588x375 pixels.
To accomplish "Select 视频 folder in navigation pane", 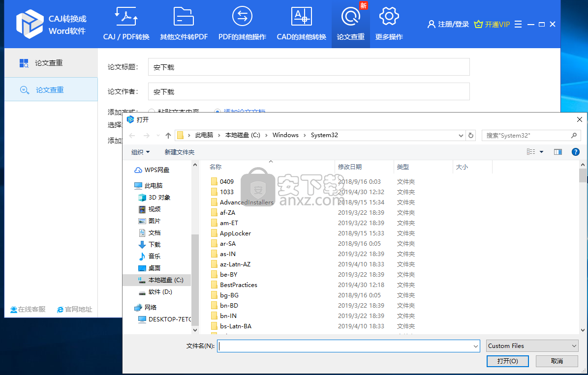I will (x=149, y=209).
